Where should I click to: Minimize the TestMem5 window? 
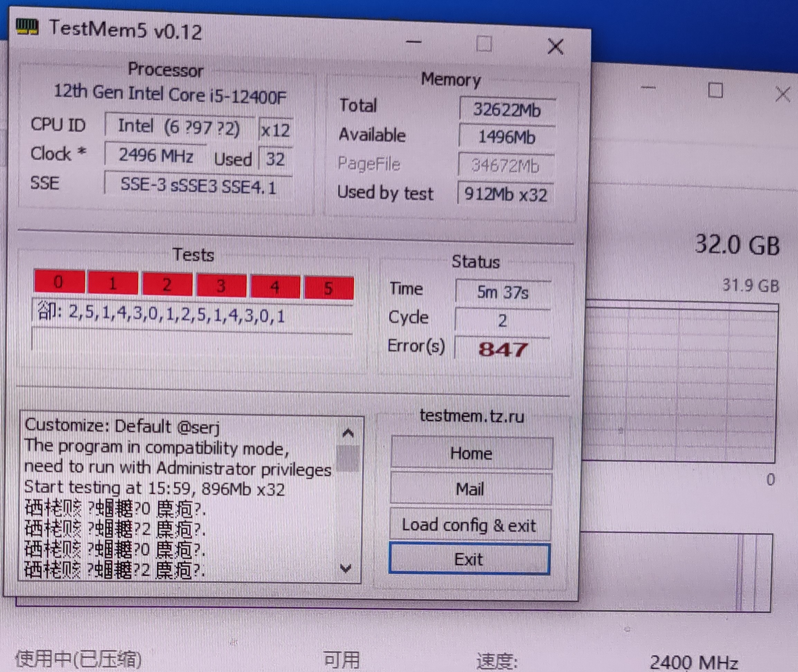coord(413,41)
